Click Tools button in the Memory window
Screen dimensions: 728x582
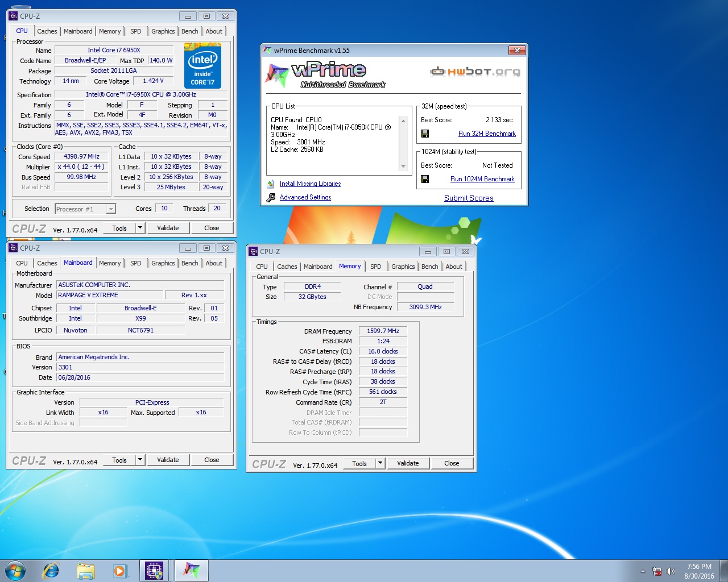click(x=359, y=463)
